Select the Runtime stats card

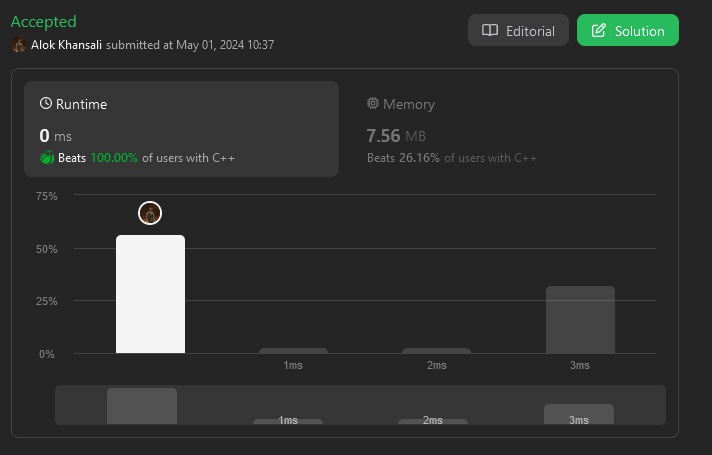click(181, 129)
